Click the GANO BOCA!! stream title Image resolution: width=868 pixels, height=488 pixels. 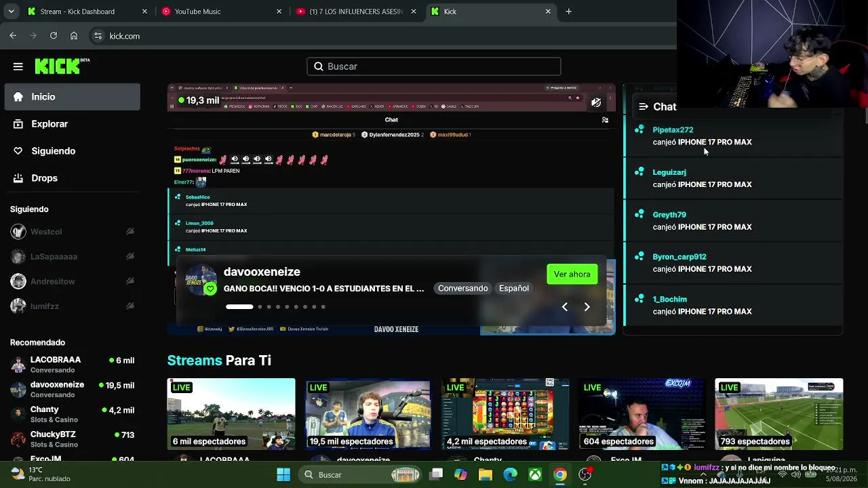click(x=323, y=289)
